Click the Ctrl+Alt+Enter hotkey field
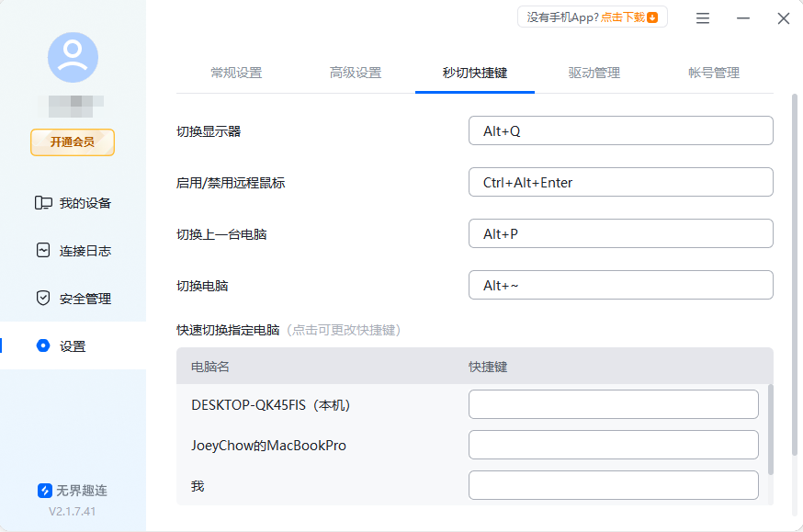The height and width of the screenshot is (532, 803). (x=620, y=182)
